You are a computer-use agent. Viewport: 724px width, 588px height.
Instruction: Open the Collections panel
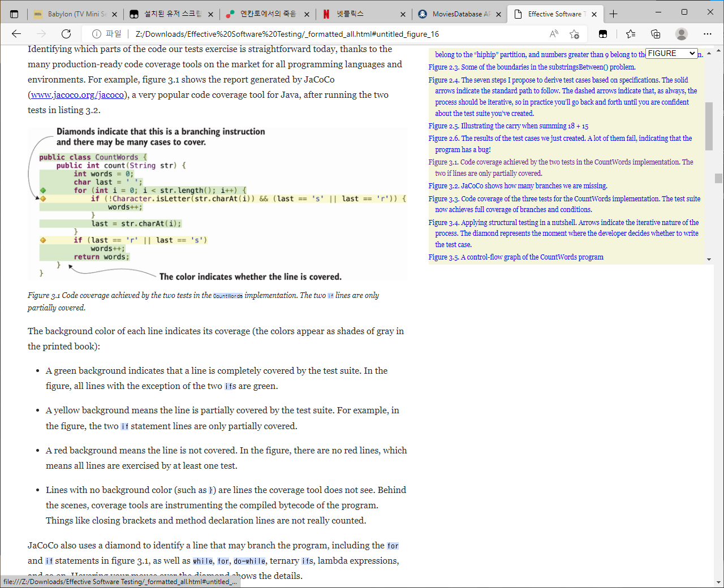coord(656,34)
